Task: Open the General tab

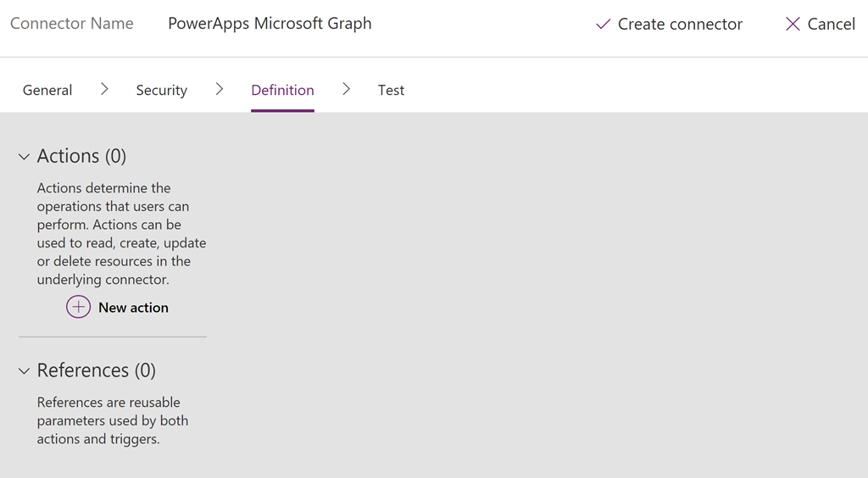Action: [47, 90]
